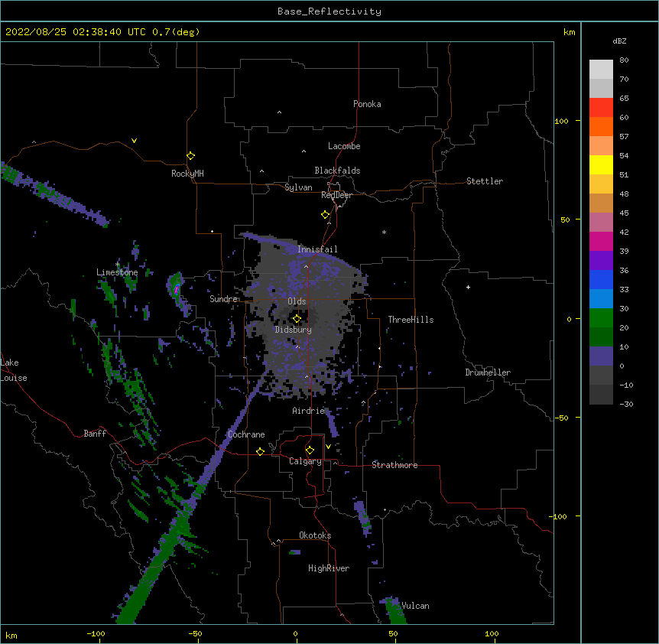
Task: Click the Stettler town label
Action: pos(484,181)
